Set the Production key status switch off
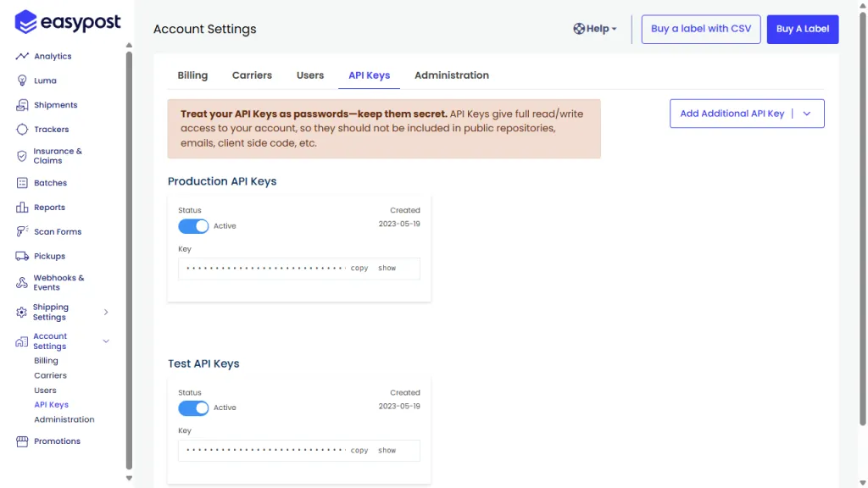 coord(193,226)
